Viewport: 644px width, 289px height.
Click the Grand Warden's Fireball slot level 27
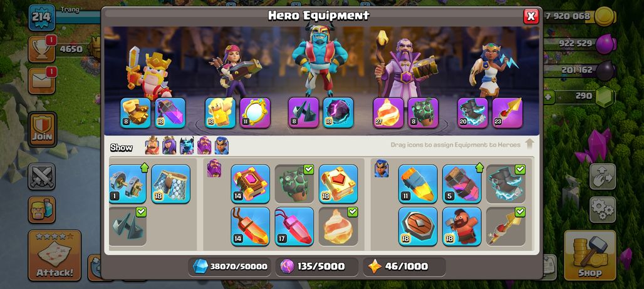click(388, 113)
